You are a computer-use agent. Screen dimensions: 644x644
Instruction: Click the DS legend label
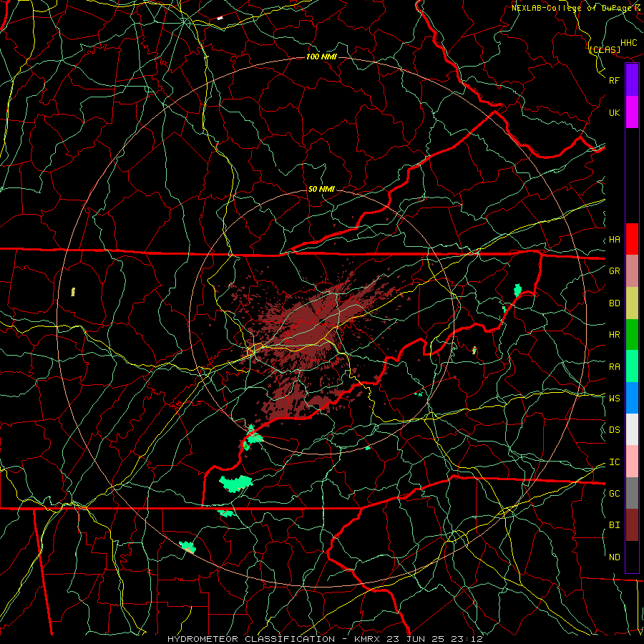(615, 430)
